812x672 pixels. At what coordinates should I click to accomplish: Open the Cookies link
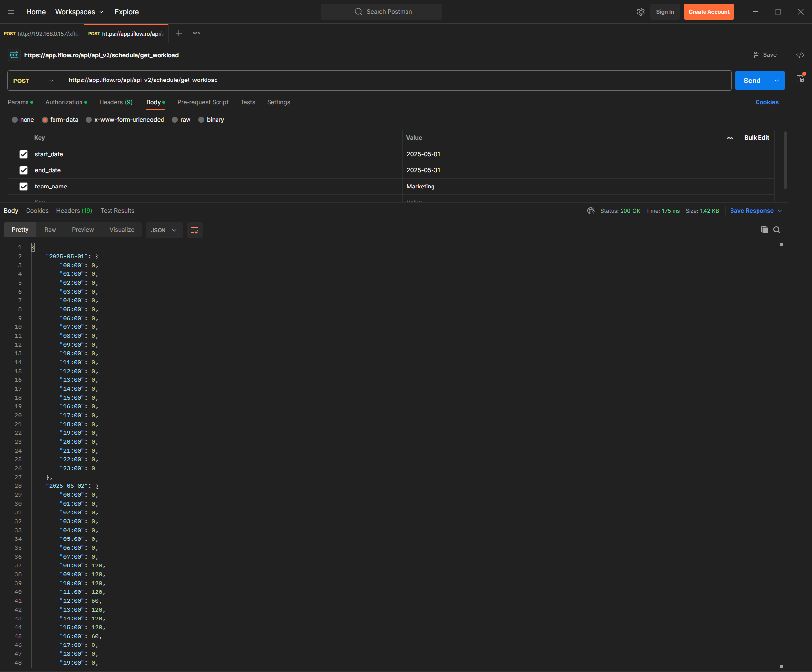tap(767, 102)
